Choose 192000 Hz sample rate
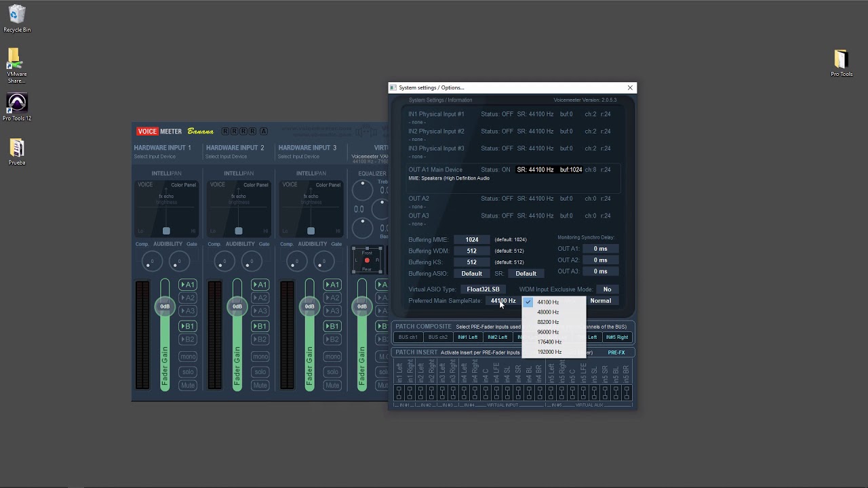Screen dimensions: 868x488 553,352
